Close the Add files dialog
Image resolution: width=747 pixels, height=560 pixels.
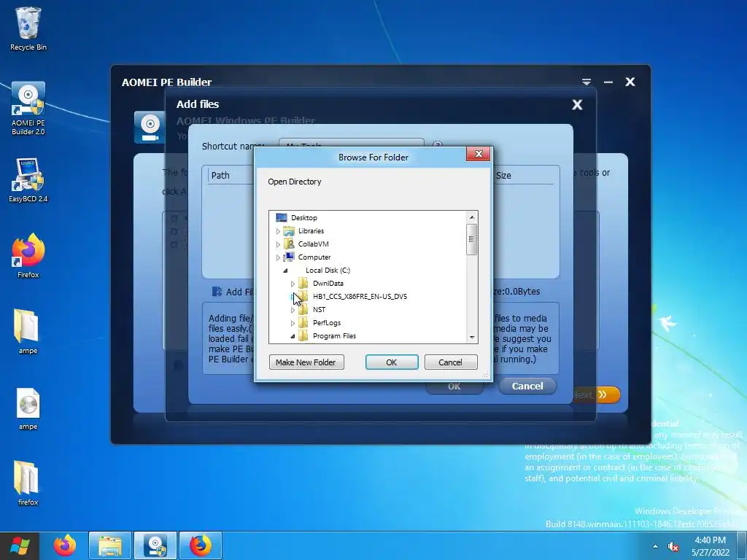click(577, 105)
